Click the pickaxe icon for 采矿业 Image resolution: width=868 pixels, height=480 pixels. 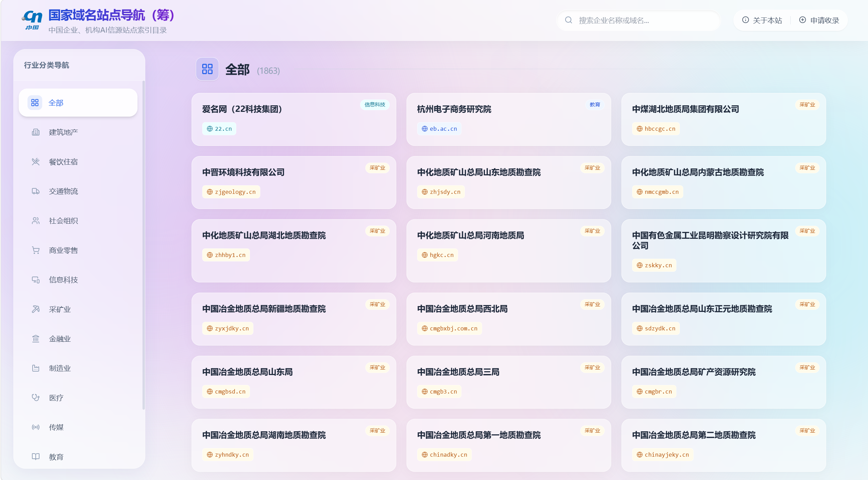point(36,309)
